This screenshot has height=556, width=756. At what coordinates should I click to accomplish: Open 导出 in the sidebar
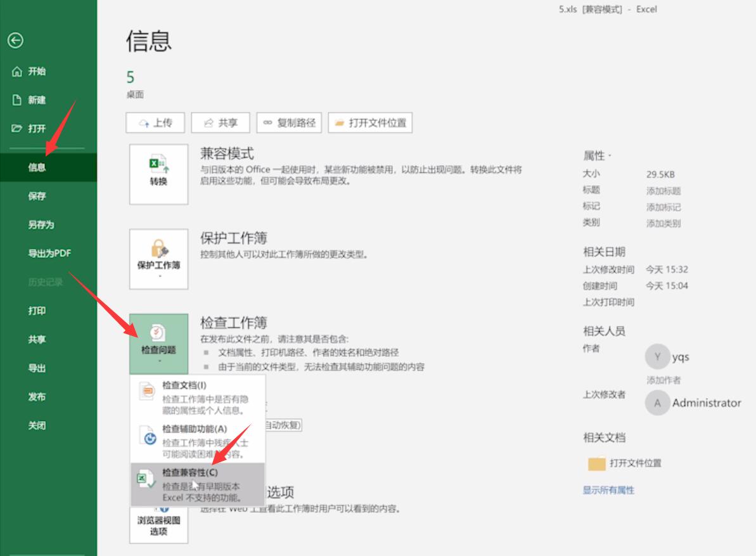coord(37,368)
